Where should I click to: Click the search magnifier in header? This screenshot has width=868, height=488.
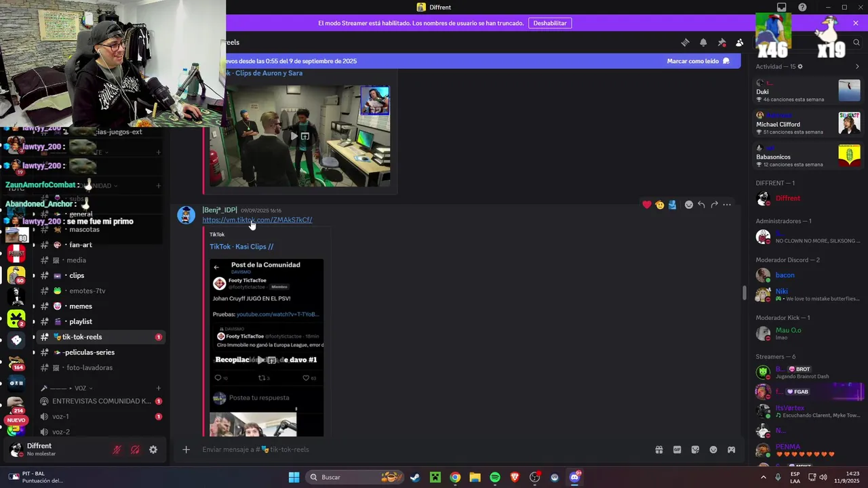[857, 43]
